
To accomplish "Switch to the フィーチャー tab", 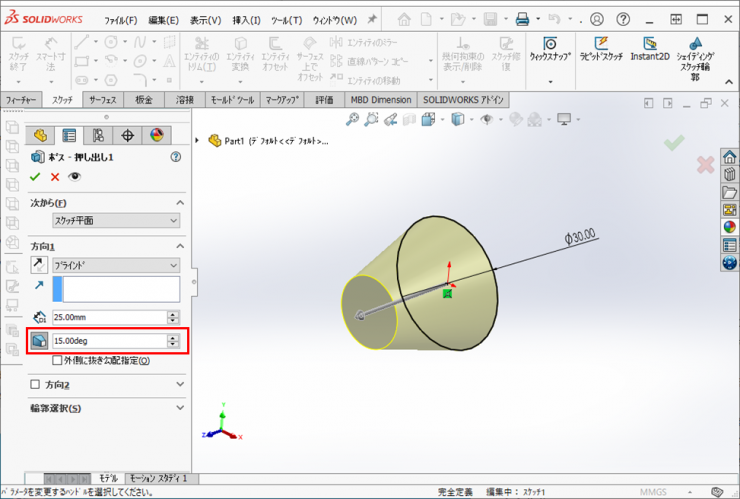I will (22, 100).
